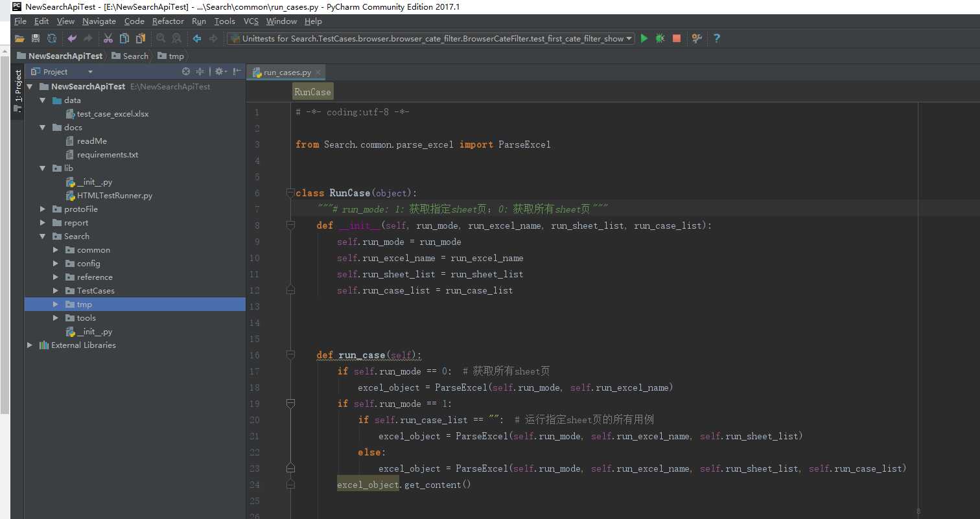
Task: Toggle fold marker at line 19
Action: coord(290,404)
